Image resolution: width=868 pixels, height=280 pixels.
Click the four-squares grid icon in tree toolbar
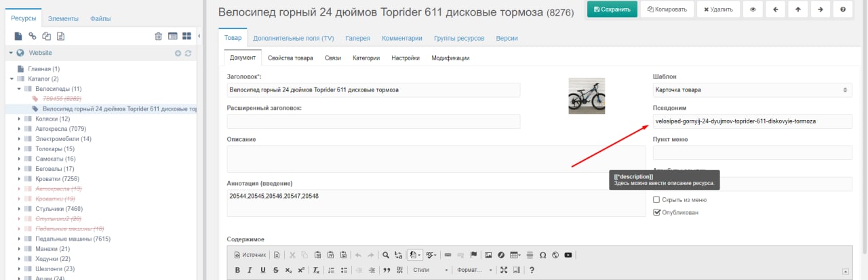[186, 35]
